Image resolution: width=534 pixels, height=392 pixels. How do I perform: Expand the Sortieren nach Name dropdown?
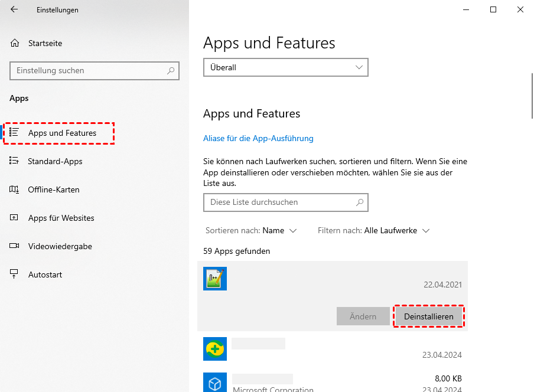(x=279, y=230)
